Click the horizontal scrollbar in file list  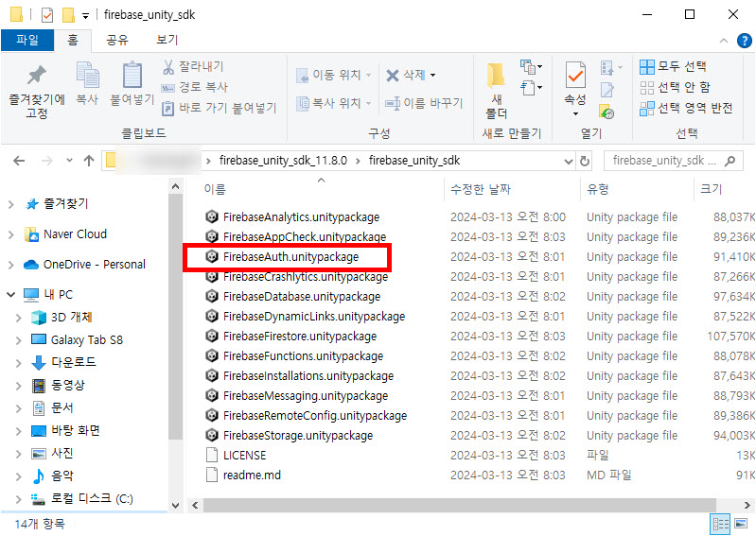[459, 505]
